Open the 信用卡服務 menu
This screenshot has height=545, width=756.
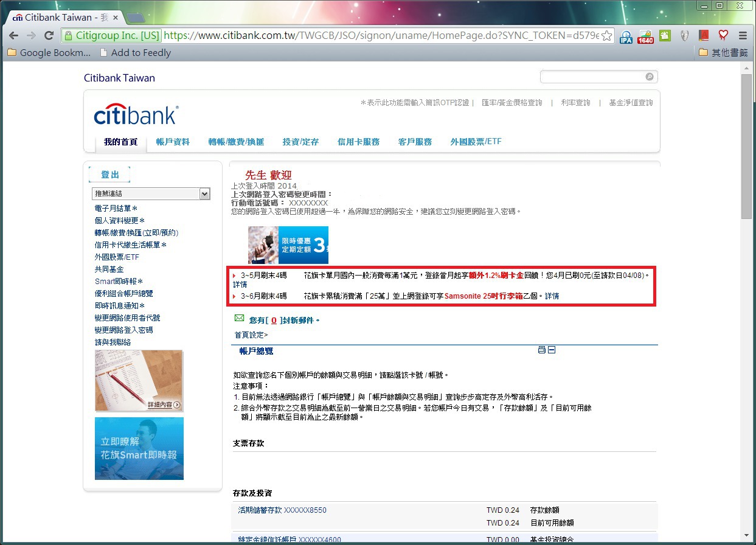(x=358, y=142)
